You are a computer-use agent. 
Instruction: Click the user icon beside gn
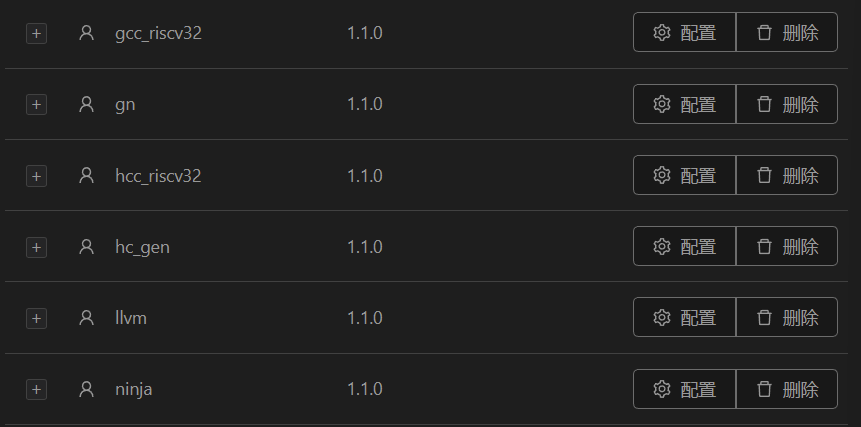pyautogui.click(x=86, y=104)
